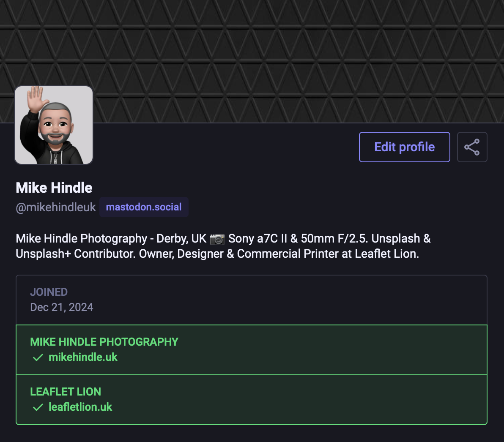Click the share profile icon button
This screenshot has width=504, height=442.
coord(472,147)
